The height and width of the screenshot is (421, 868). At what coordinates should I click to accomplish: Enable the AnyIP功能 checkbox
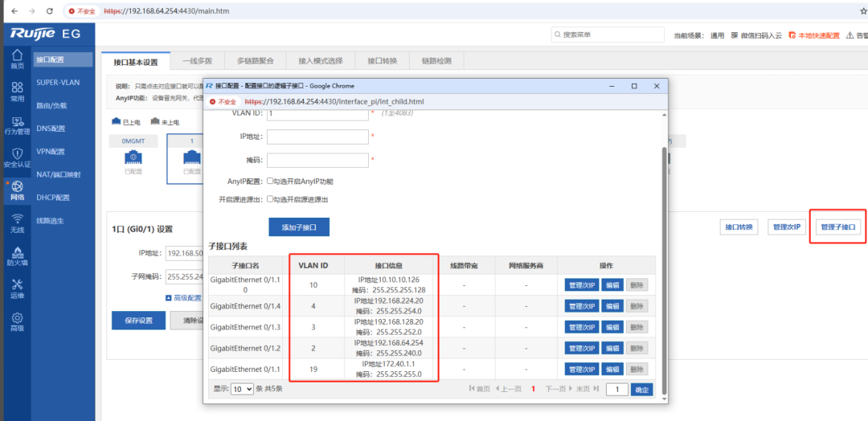(x=270, y=181)
